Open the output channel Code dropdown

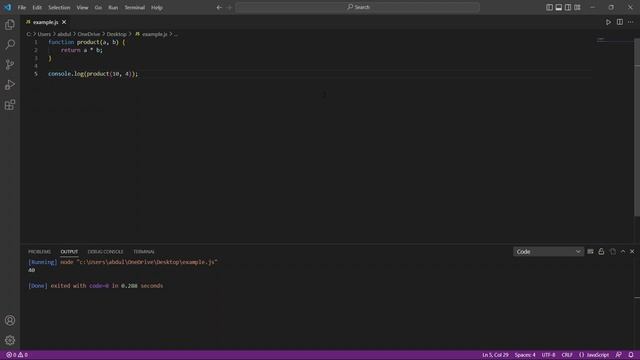point(548,251)
